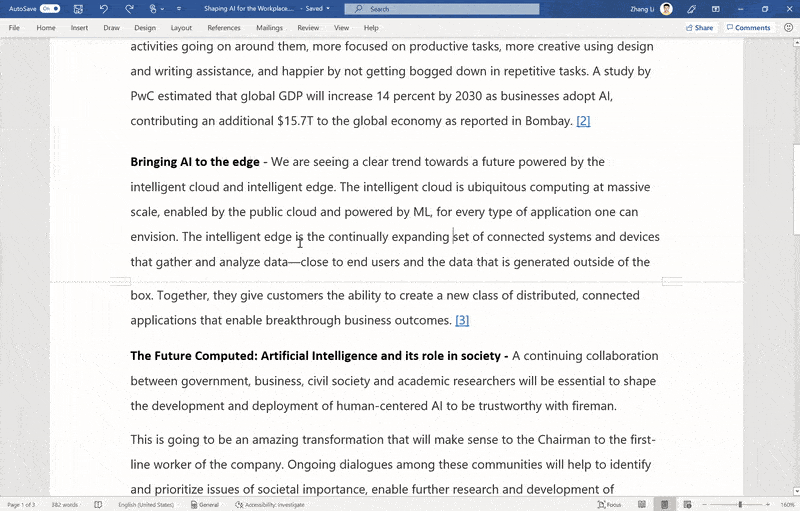Viewport: 800px width, 511px height.
Task: Open the Comments pane button
Action: pyautogui.click(x=748, y=28)
